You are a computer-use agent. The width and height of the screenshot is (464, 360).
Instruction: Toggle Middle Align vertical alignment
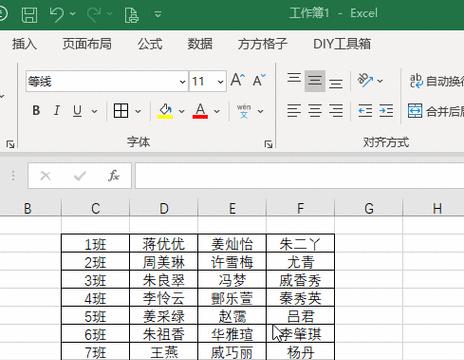click(315, 81)
